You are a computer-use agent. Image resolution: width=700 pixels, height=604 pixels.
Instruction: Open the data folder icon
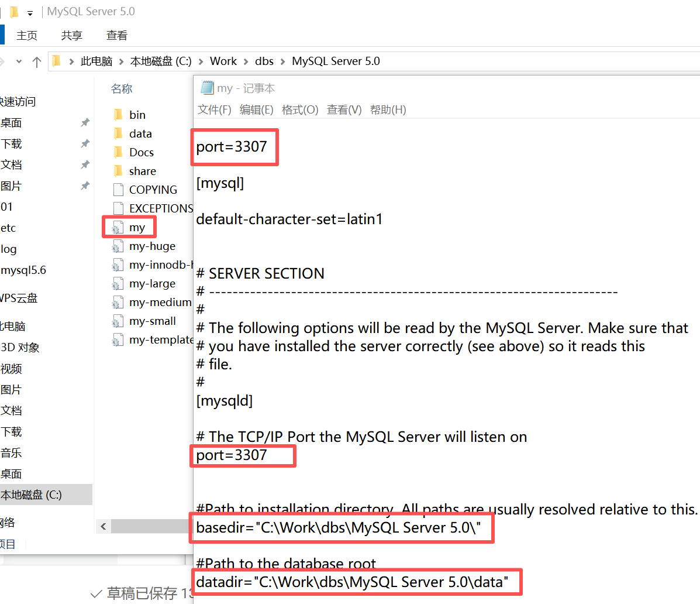point(118,133)
